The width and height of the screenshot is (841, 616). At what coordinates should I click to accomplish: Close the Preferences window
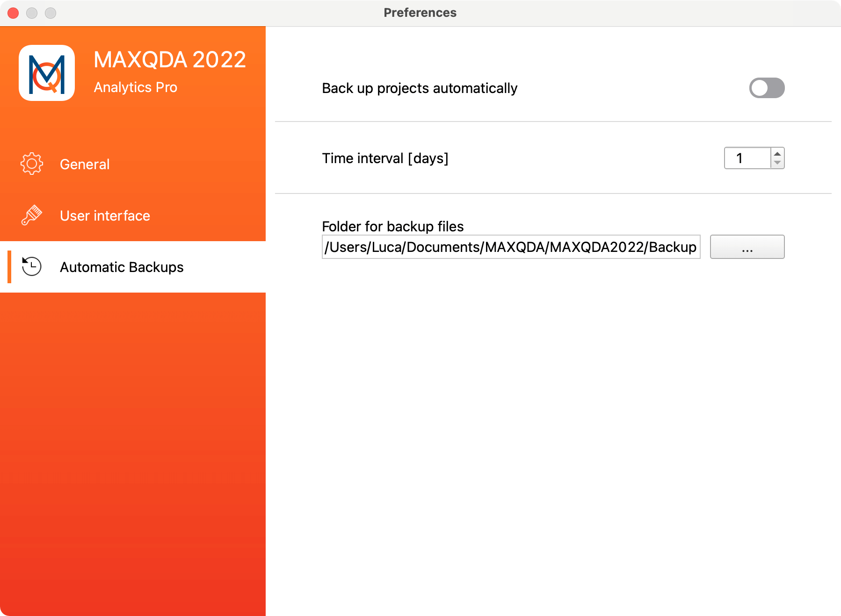point(13,13)
